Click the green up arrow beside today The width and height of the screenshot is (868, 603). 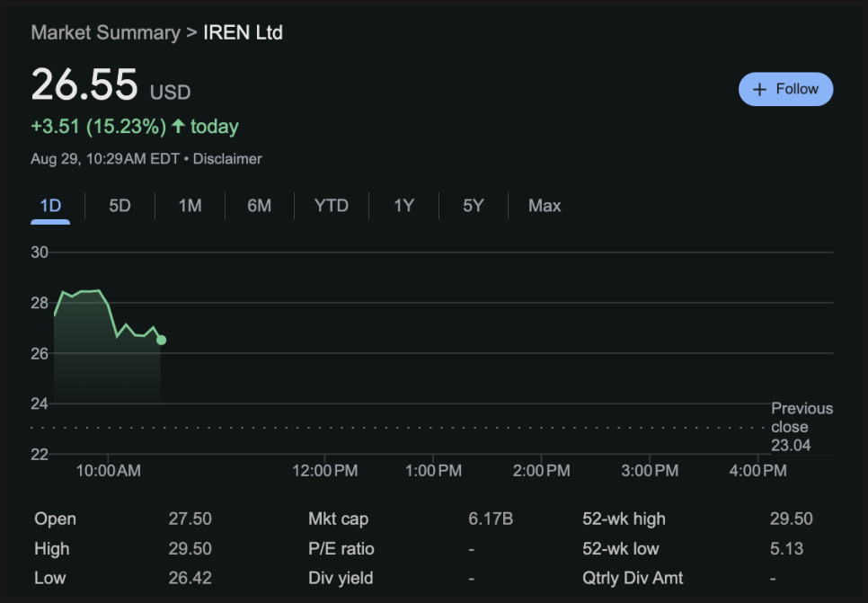coord(178,126)
